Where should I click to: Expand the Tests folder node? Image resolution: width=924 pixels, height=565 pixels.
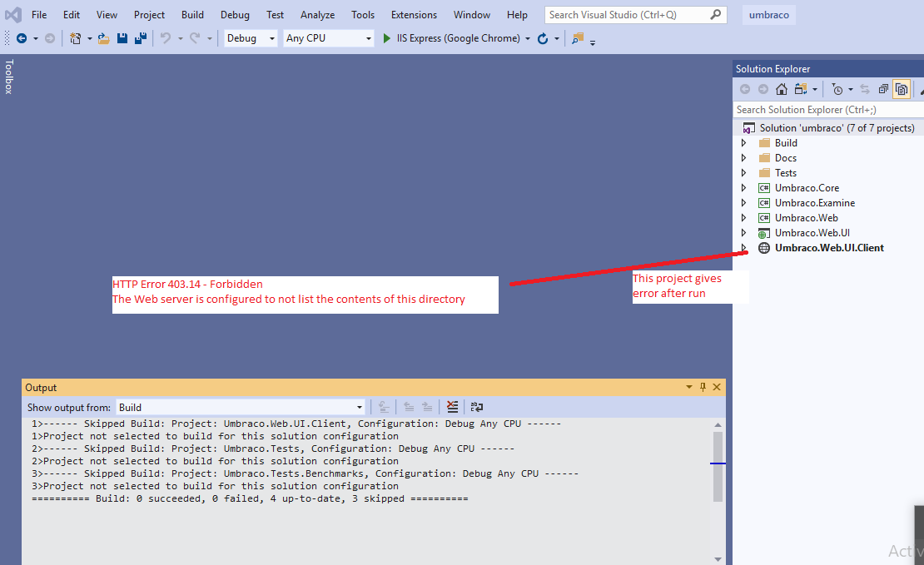pyautogui.click(x=743, y=172)
